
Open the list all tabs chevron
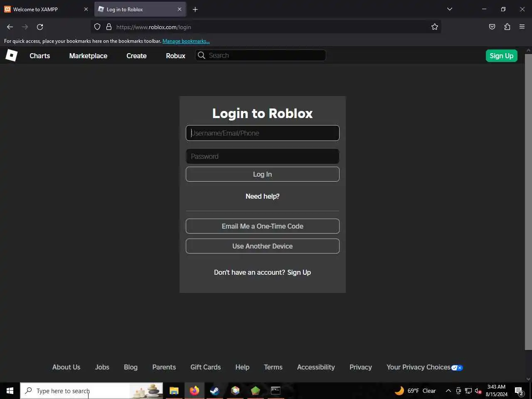[450, 9]
